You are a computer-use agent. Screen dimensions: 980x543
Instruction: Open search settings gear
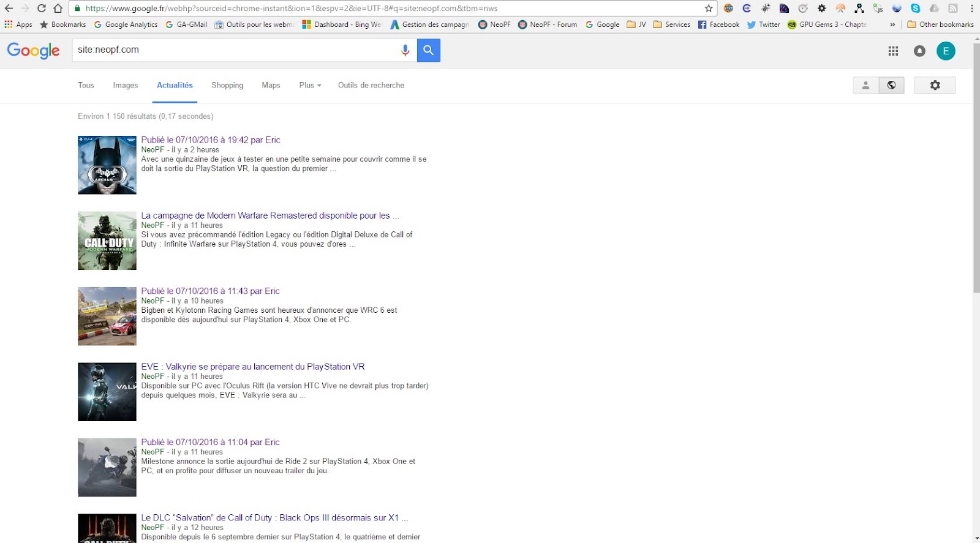point(935,85)
